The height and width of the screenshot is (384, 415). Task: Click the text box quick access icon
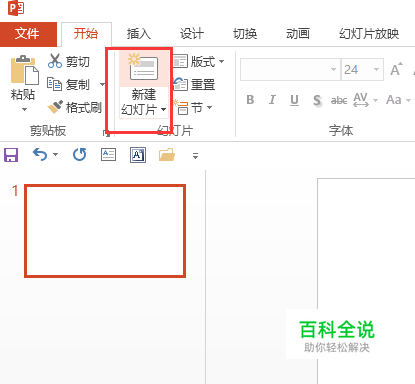click(x=108, y=155)
